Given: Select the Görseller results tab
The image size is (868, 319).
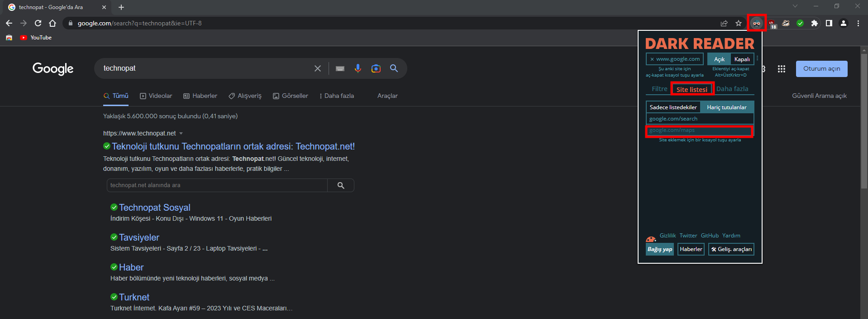Looking at the screenshot, I should click(290, 96).
